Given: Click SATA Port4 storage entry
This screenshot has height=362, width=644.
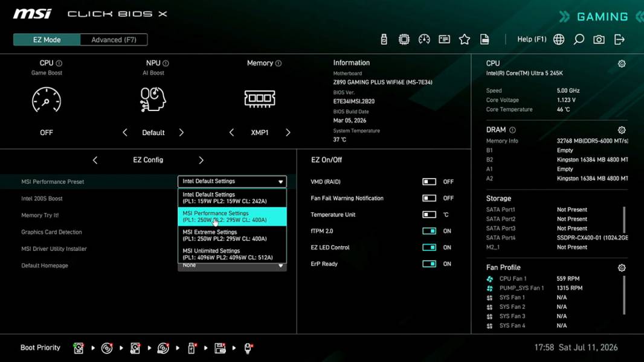Looking at the screenshot, I should point(557,238).
